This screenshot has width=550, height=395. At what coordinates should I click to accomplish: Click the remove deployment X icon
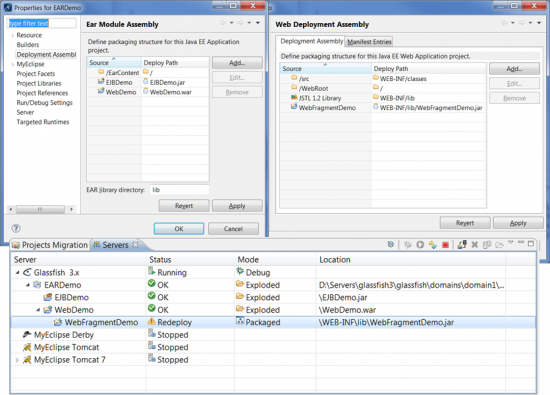click(475, 245)
